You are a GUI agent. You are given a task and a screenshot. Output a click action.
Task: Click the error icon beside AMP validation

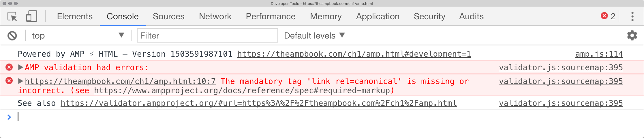coord(9,67)
